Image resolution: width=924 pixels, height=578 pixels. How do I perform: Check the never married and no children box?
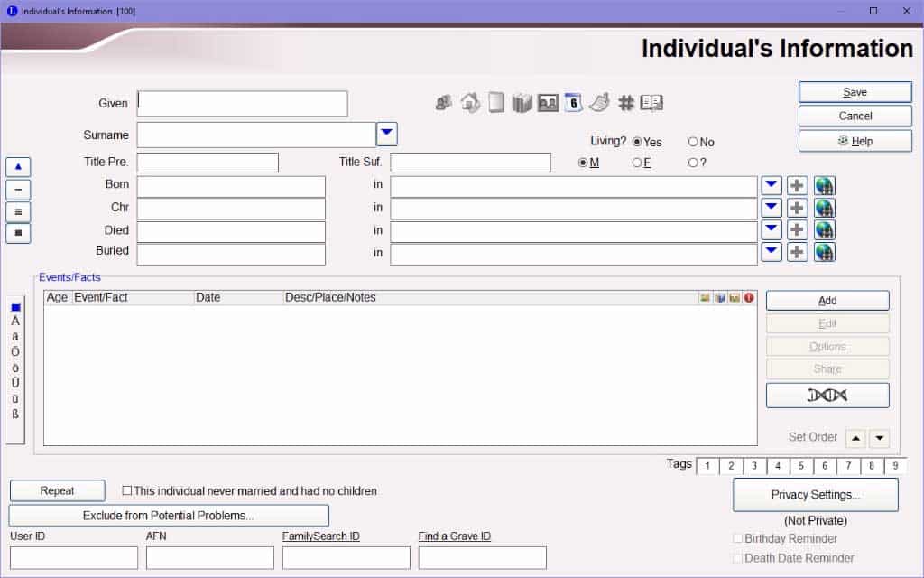(127, 491)
